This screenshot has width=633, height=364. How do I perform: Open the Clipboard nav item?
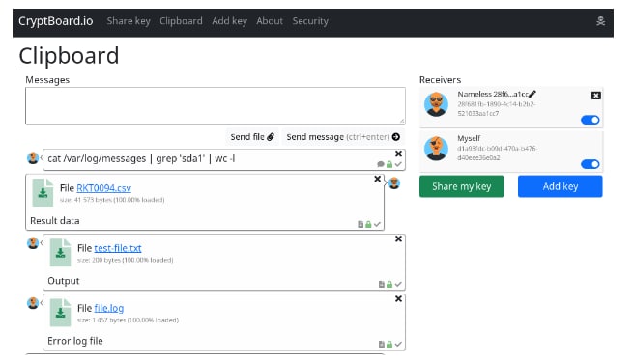(x=181, y=21)
